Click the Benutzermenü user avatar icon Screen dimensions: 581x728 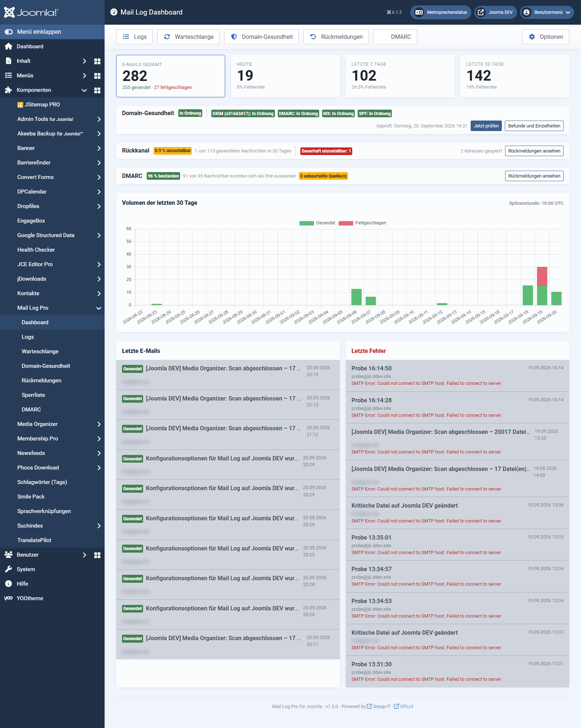(x=527, y=12)
